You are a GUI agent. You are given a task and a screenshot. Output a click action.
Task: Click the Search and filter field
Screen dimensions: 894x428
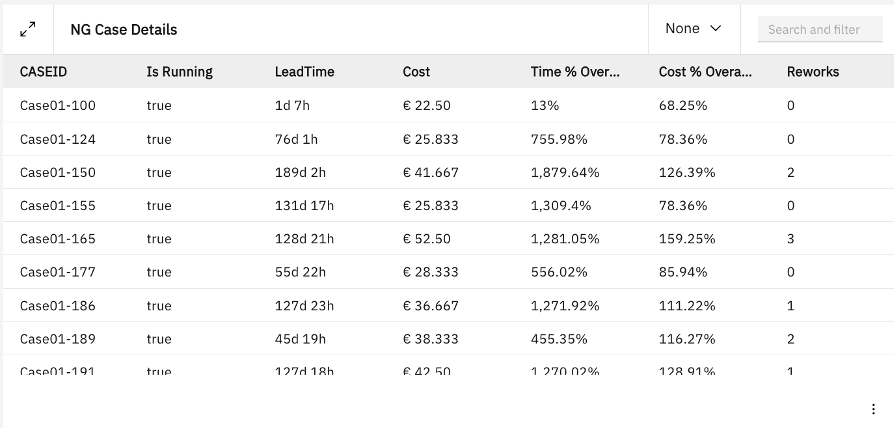click(x=820, y=30)
